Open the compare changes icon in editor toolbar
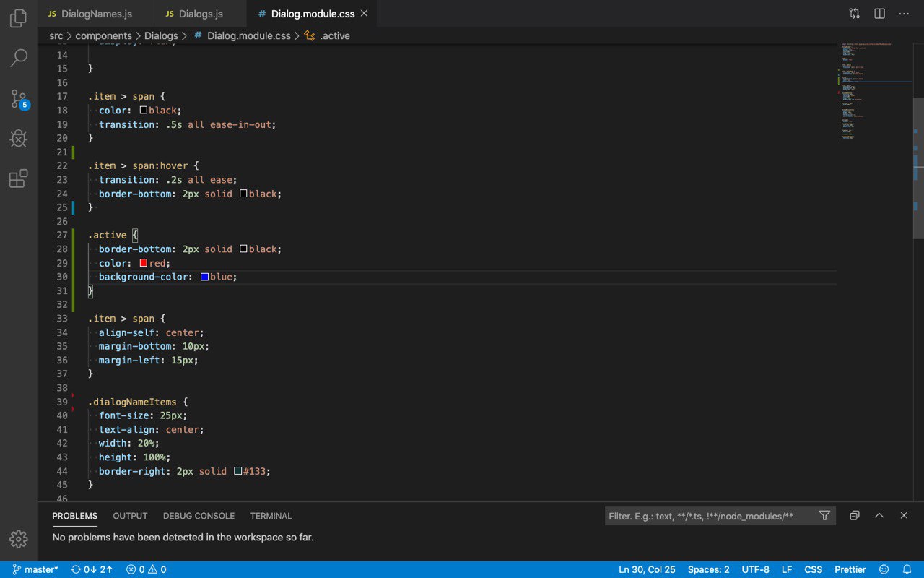This screenshot has width=924, height=578. (855, 14)
